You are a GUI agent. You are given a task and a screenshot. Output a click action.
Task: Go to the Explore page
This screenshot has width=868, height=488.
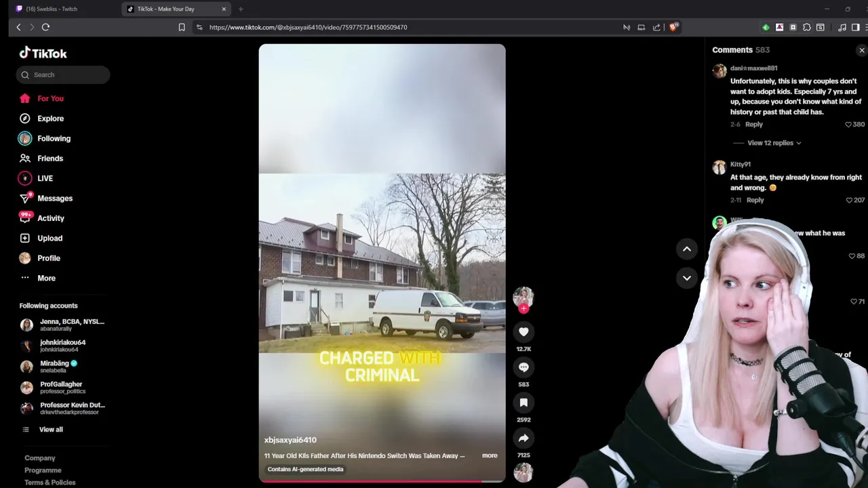[x=41, y=119]
